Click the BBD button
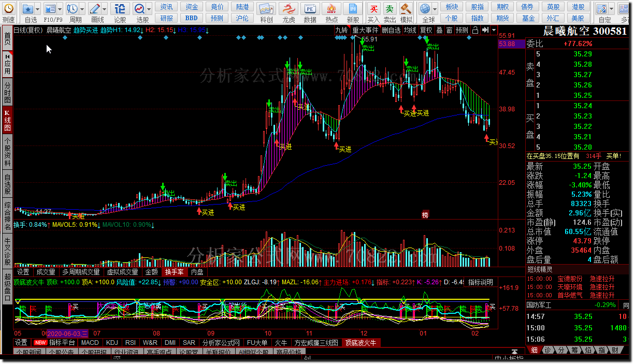Viewport: 634px width, 364px height. 192,18
